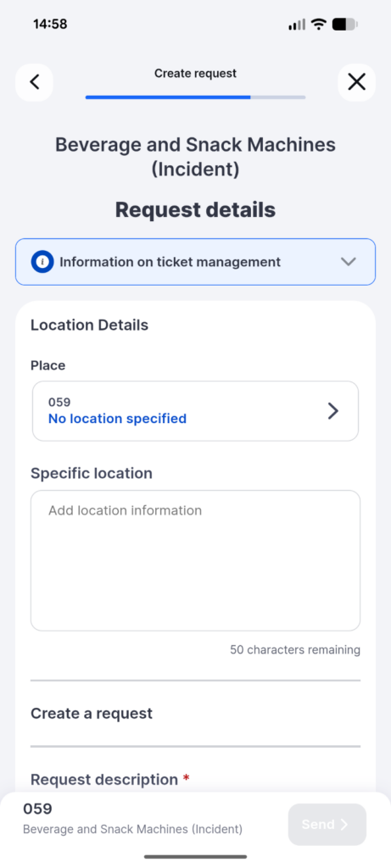Image resolution: width=391 pixels, height=868 pixels.
Task: Open the Place selector for 059
Action: [195, 411]
